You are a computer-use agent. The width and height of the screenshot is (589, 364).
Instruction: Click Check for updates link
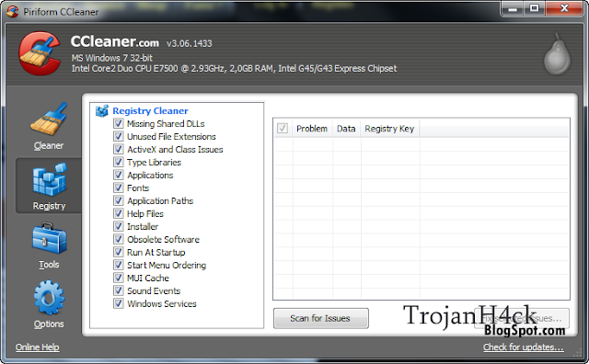pos(524,347)
